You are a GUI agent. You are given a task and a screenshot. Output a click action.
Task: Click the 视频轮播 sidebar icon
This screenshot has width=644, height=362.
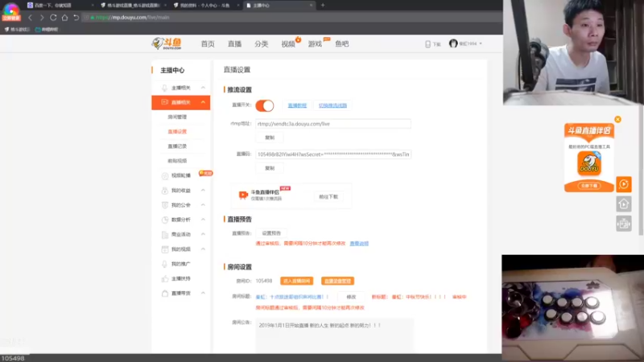165,175
